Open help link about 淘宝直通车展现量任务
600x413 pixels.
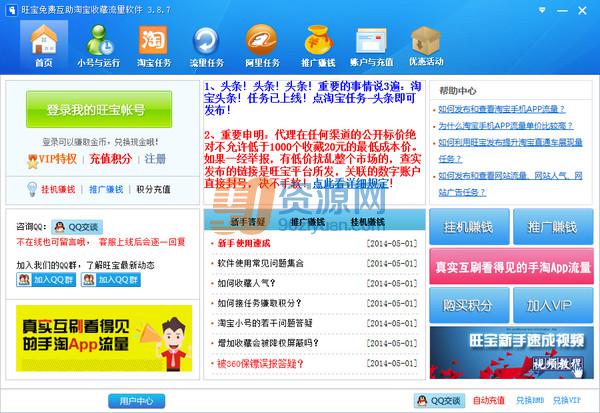(x=510, y=150)
